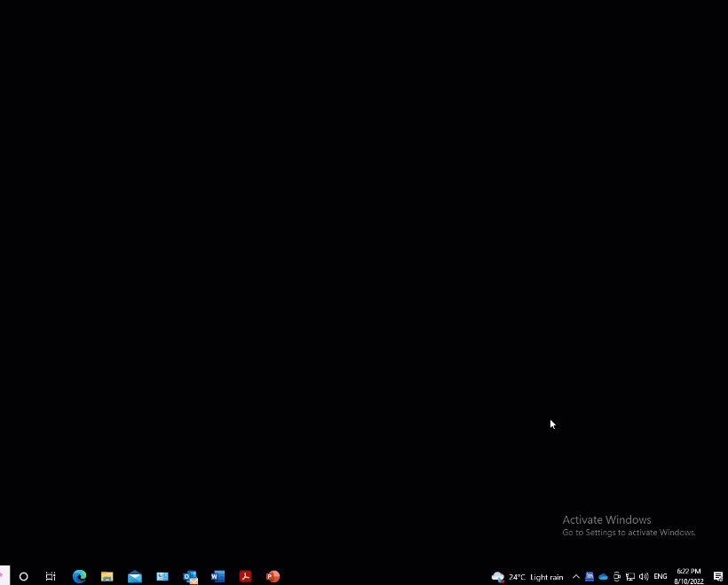Click the Cortana search circle icon

(24, 576)
